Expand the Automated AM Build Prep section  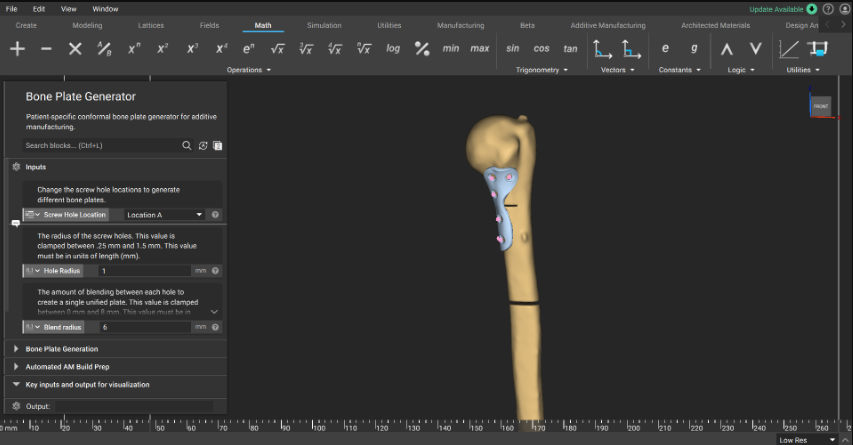(67, 367)
